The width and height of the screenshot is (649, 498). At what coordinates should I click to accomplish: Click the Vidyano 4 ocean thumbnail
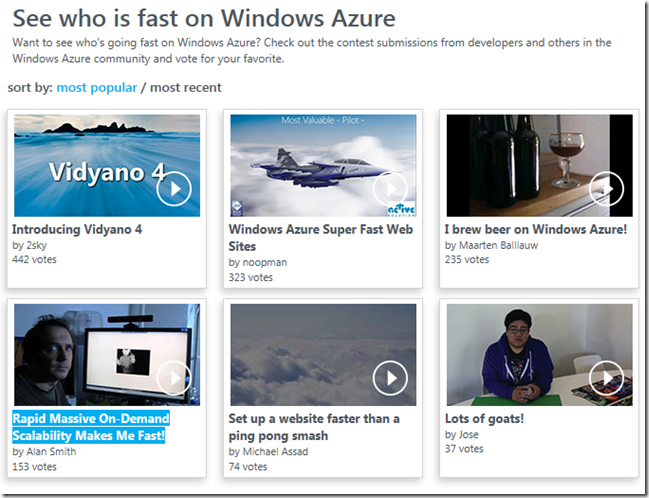coord(107,166)
